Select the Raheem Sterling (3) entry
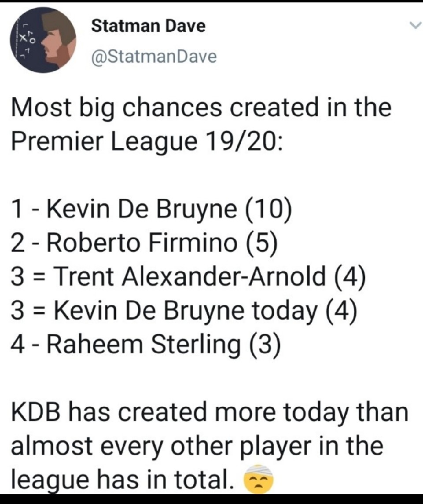 point(146,344)
